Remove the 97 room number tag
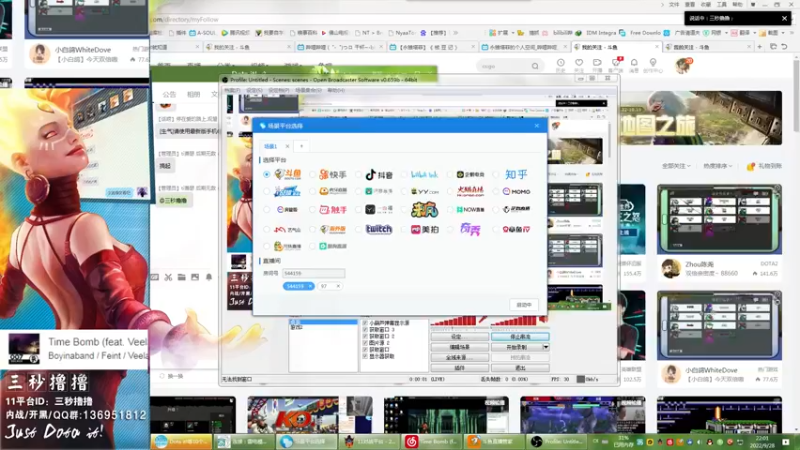800x450 pixels. pyautogui.click(x=338, y=286)
